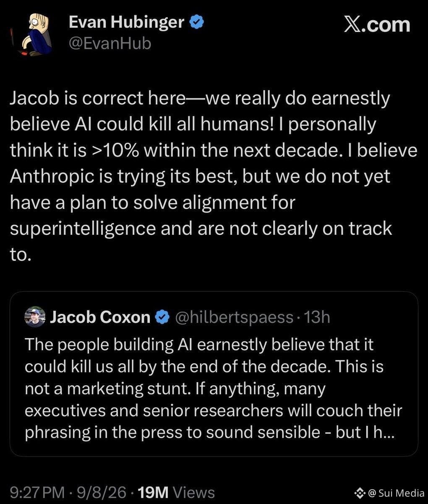Click the 9:27 PM post time
The height and width of the screenshot is (504, 428).
coord(38,492)
